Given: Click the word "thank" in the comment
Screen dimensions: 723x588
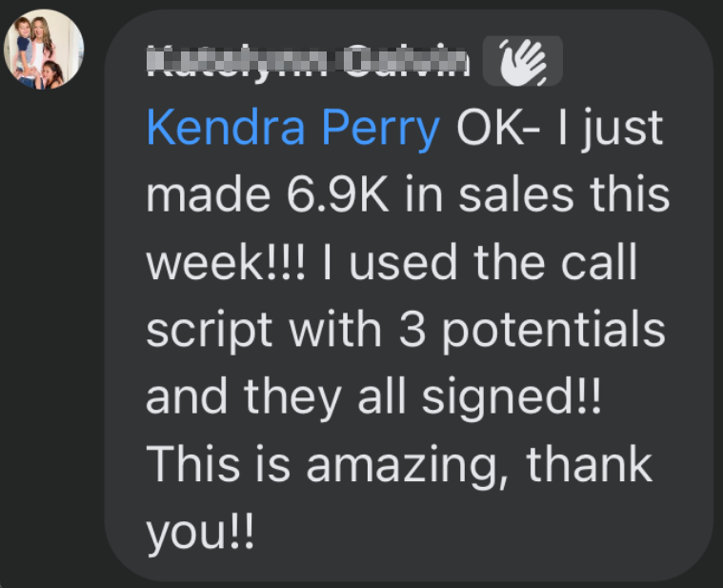Looking at the screenshot, I should [x=589, y=464].
